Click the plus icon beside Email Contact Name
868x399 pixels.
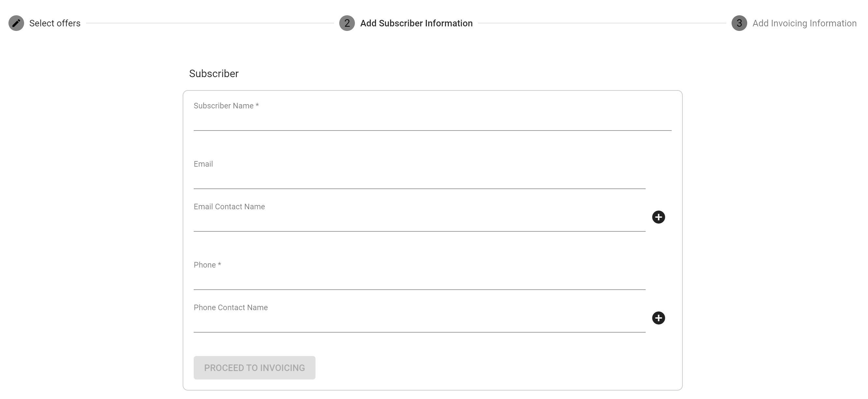pyautogui.click(x=658, y=217)
